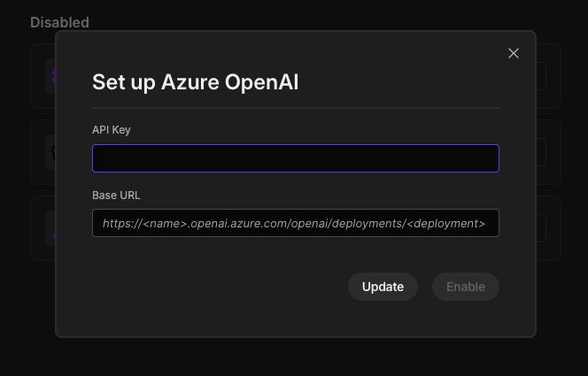588x376 pixels.
Task: Click the blue provider icon in third card
Action: 53,234
